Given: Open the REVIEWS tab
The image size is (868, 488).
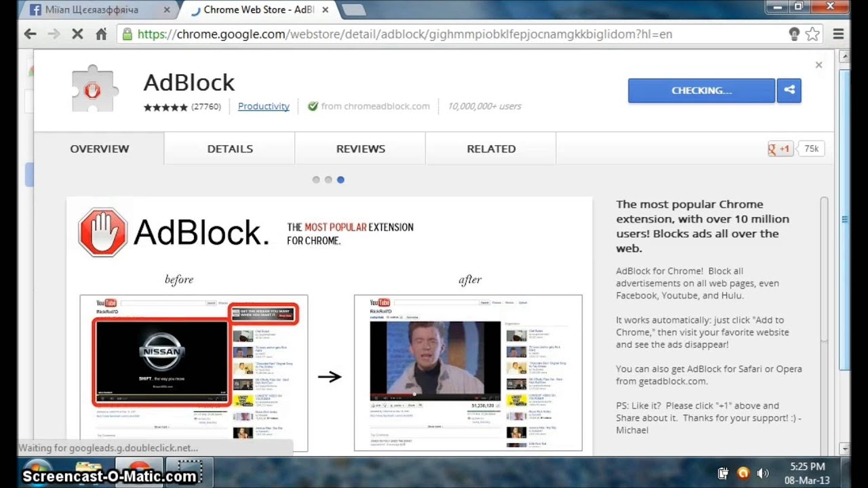Looking at the screenshot, I should 361,149.
